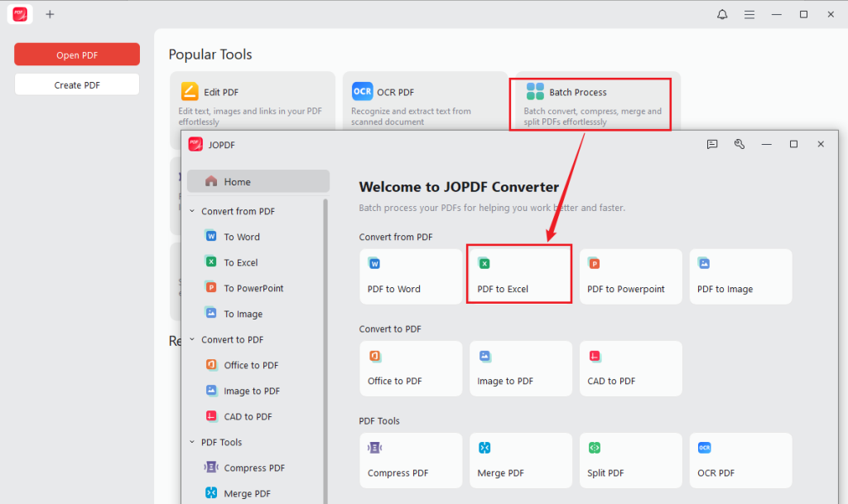This screenshot has height=504, width=848.
Task: Click the Word icon beside To Word
Action: (211, 236)
